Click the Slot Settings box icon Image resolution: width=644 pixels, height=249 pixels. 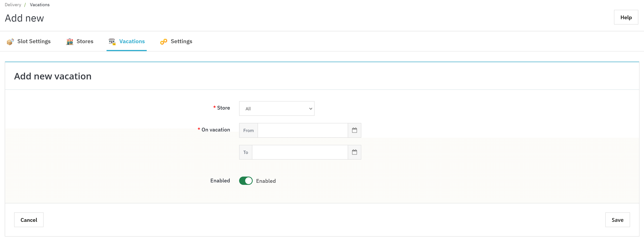[x=10, y=41]
